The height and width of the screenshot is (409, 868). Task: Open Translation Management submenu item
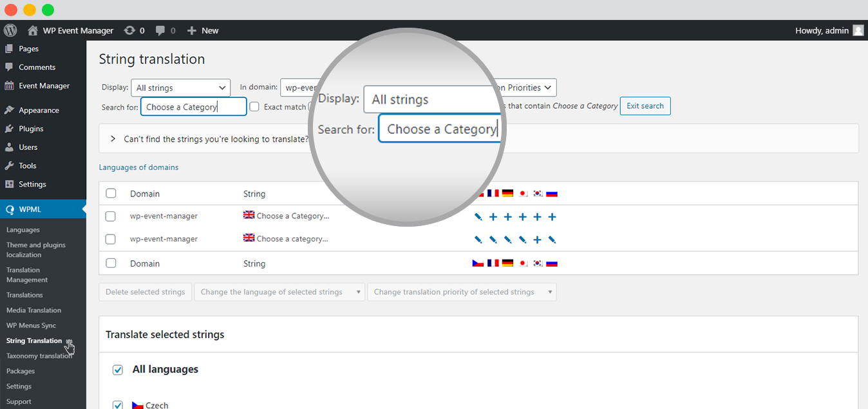click(x=27, y=275)
